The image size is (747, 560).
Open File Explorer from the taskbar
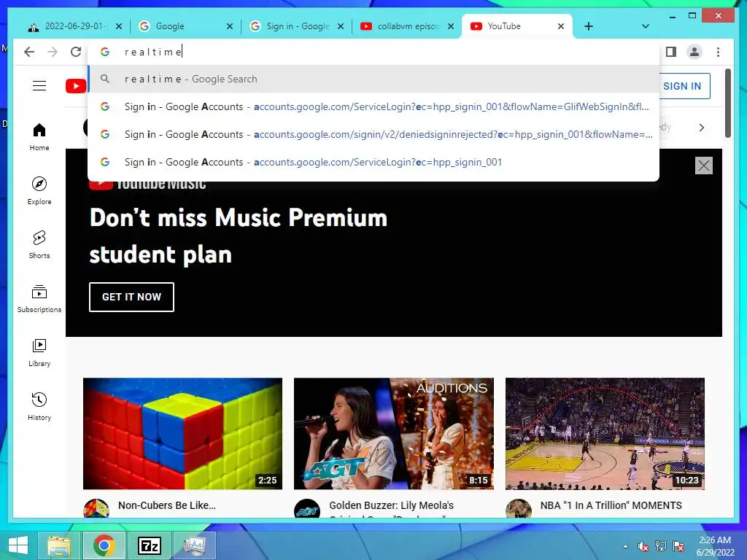pyautogui.click(x=59, y=545)
